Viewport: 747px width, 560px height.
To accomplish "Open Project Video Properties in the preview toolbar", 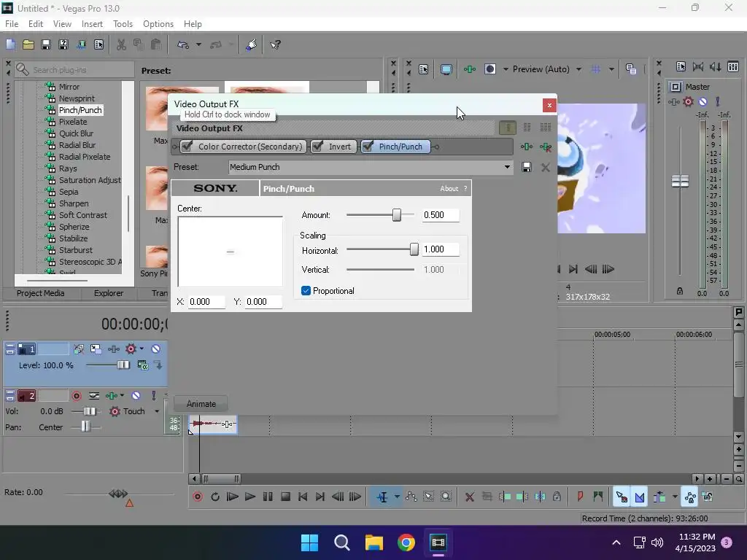I will [424, 69].
